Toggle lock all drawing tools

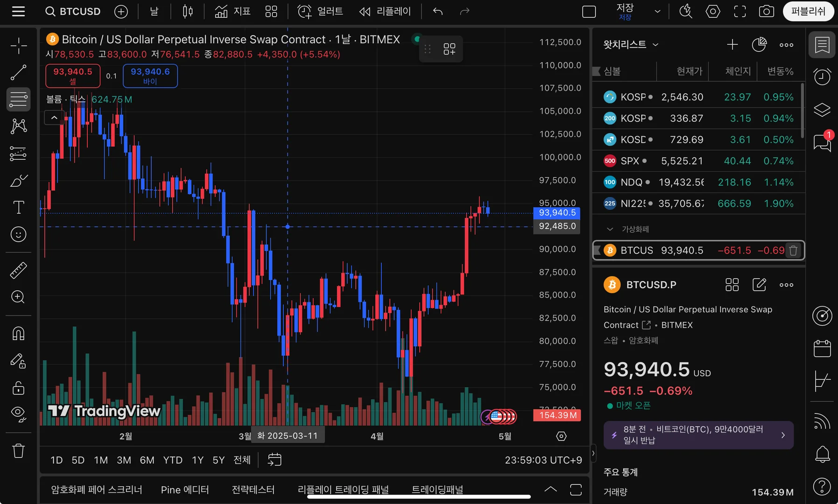pyautogui.click(x=19, y=387)
